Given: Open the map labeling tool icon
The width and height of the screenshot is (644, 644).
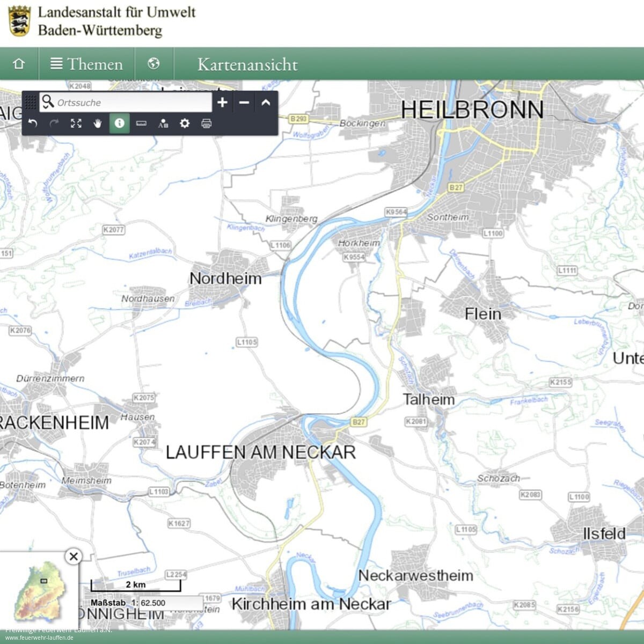Looking at the screenshot, I should [163, 123].
